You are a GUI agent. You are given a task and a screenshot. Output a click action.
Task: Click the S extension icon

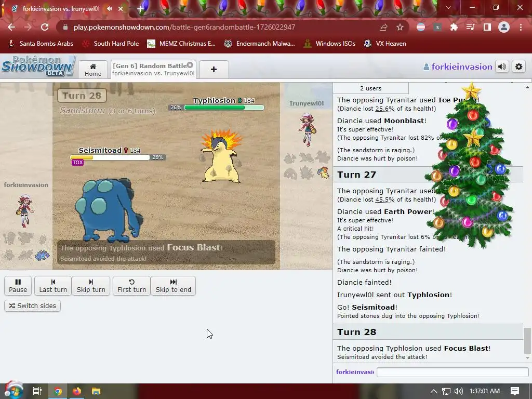click(437, 27)
